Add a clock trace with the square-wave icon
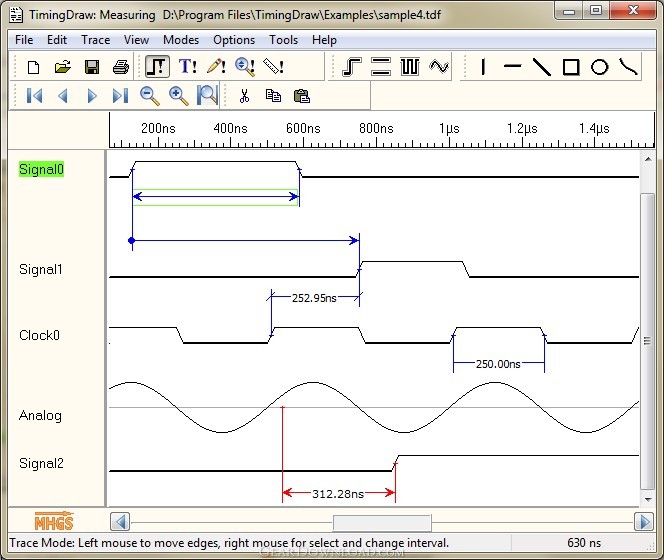This screenshot has height=560, width=664. click(x=410, y=67)
